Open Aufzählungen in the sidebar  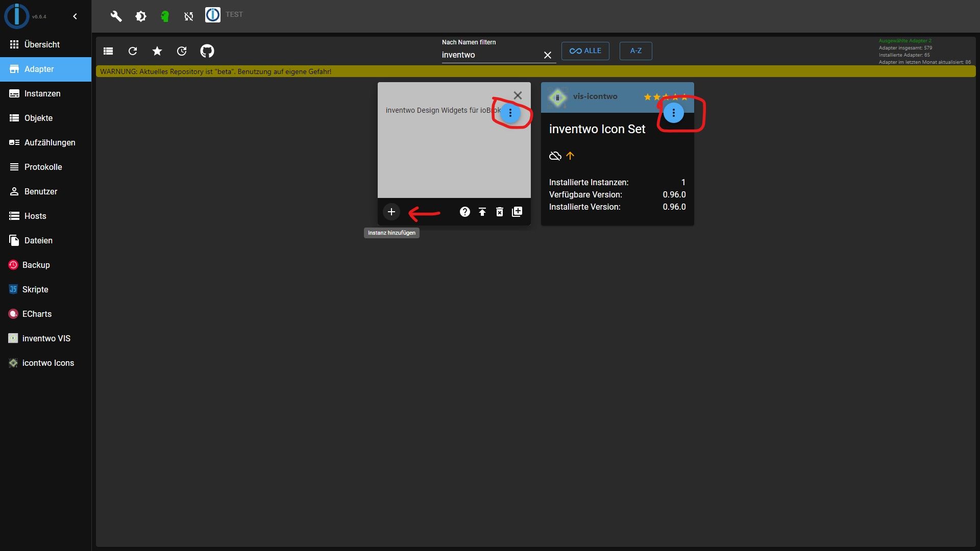point(45,142)
